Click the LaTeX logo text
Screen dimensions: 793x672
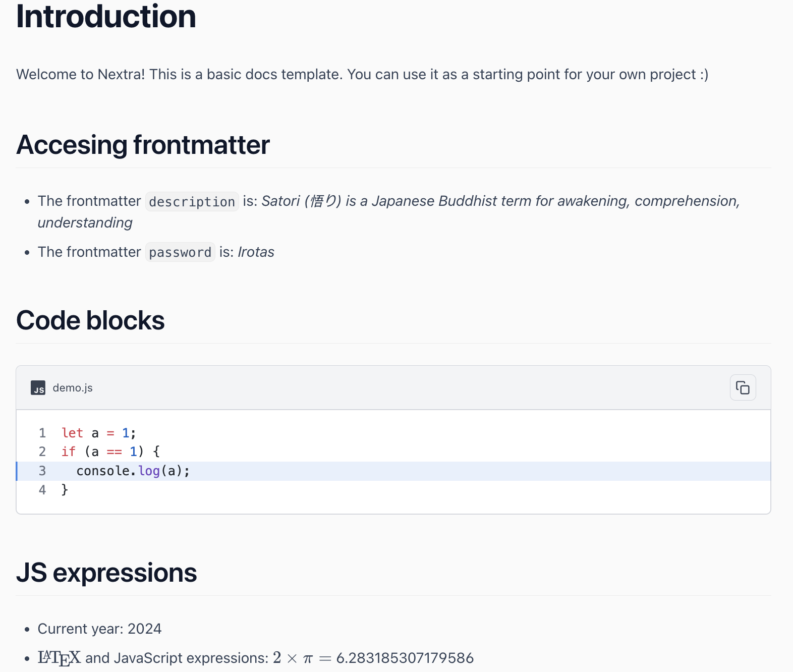tap(59, 658)
